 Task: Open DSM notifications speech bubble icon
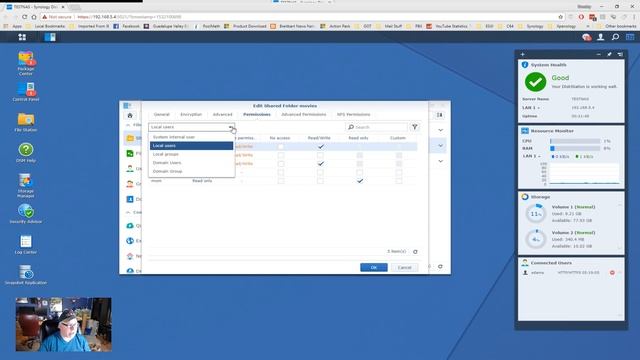click(587, 37)
